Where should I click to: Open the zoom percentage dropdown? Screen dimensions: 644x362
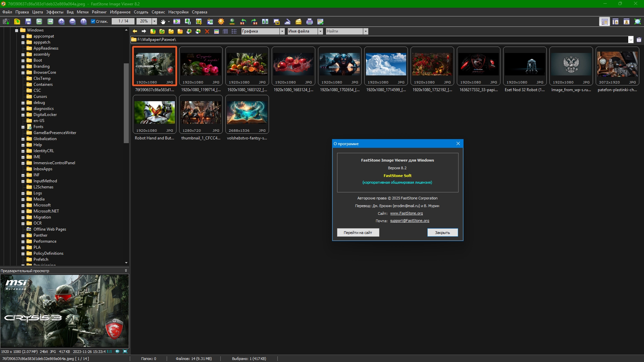coord(154,21)
